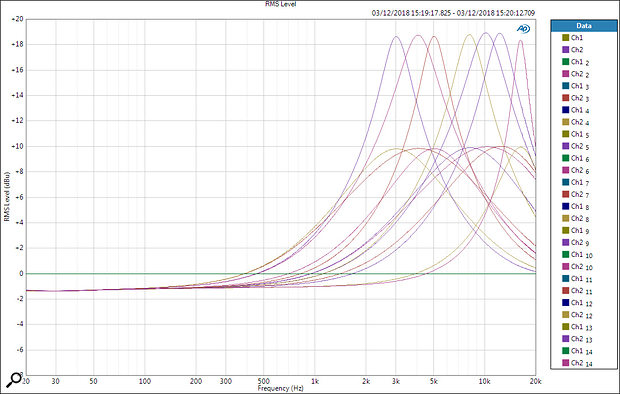Select the Ch2 6 legend entry
The width and height of the screenshot is (620, 394).
[x=576, y=170]
